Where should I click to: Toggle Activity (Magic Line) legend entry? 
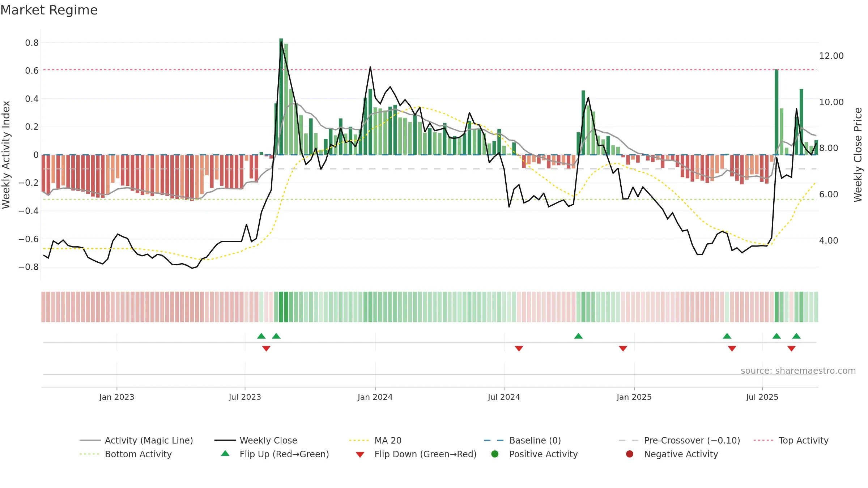click(136, 440)
